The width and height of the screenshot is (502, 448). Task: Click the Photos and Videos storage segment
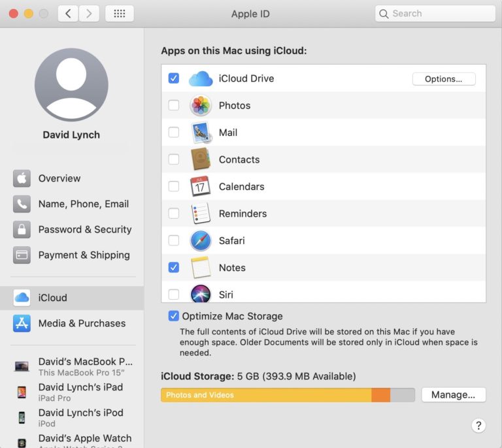pos(266,395)
